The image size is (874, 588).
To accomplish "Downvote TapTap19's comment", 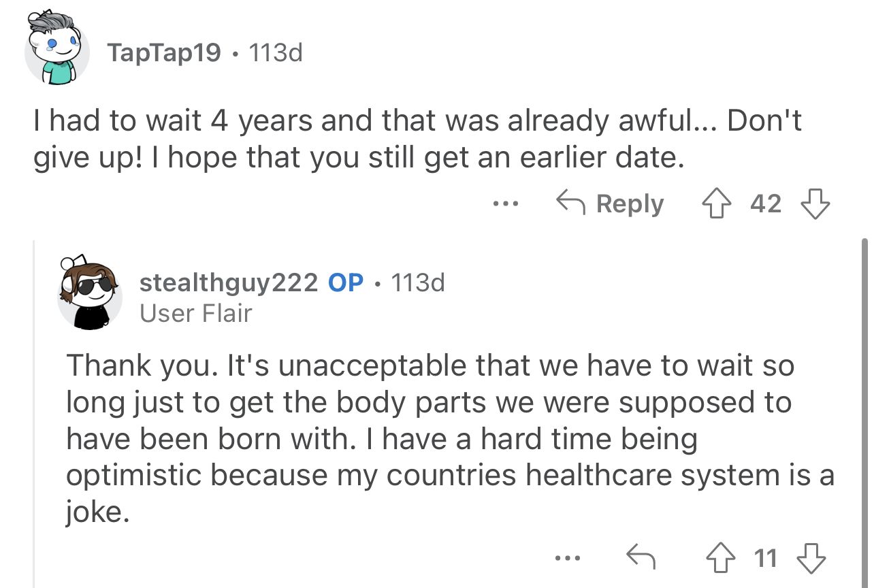I will pyautogui.click(x=813, y=203).
